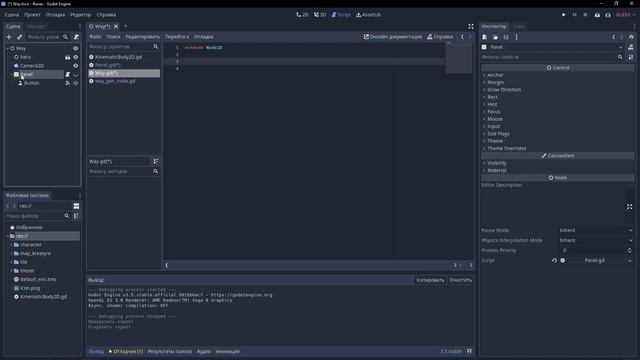Play a custom scene icon
Image resolution: width=640 pixels, height=360 pixels.
(x=608, y=15)
